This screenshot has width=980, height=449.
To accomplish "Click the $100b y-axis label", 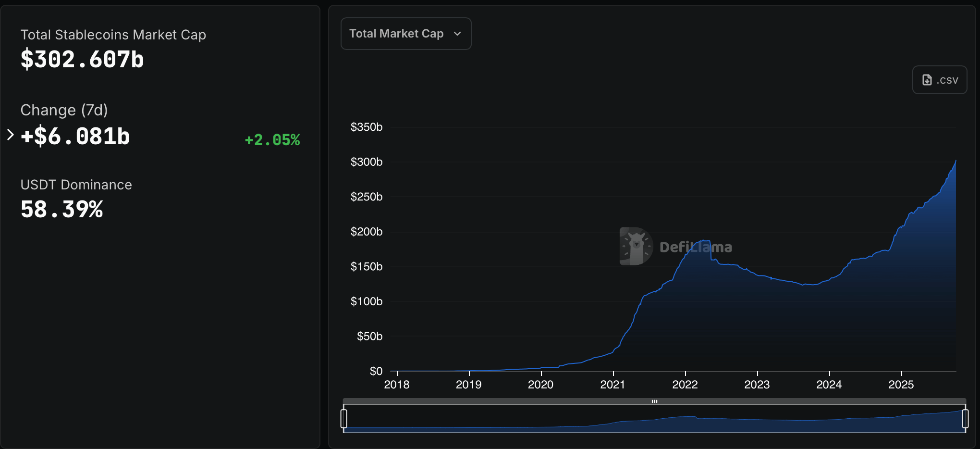I will (x=367, y=301).
